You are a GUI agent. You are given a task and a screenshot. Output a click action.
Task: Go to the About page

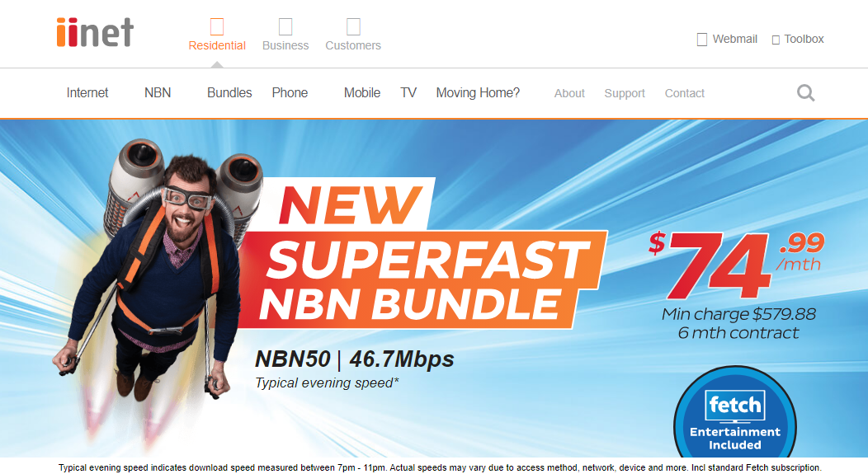569,93
